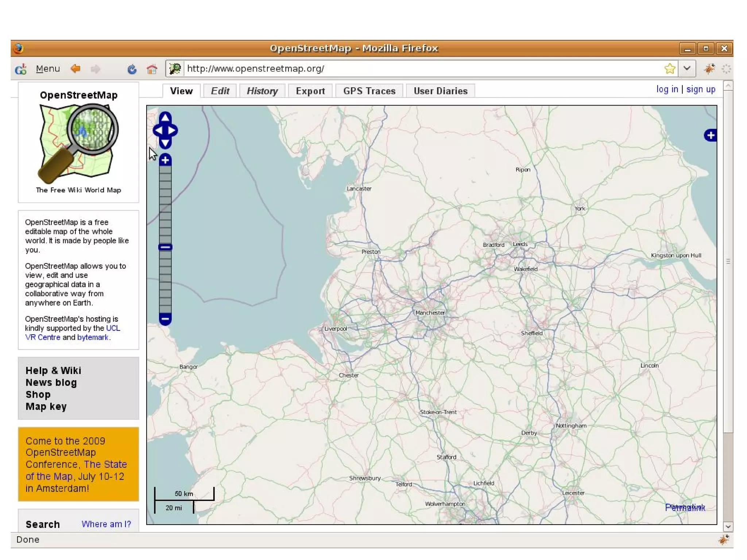Screen dimensions: 747x560
Task: Switch to the Edit tab
Action: [220, 91]
